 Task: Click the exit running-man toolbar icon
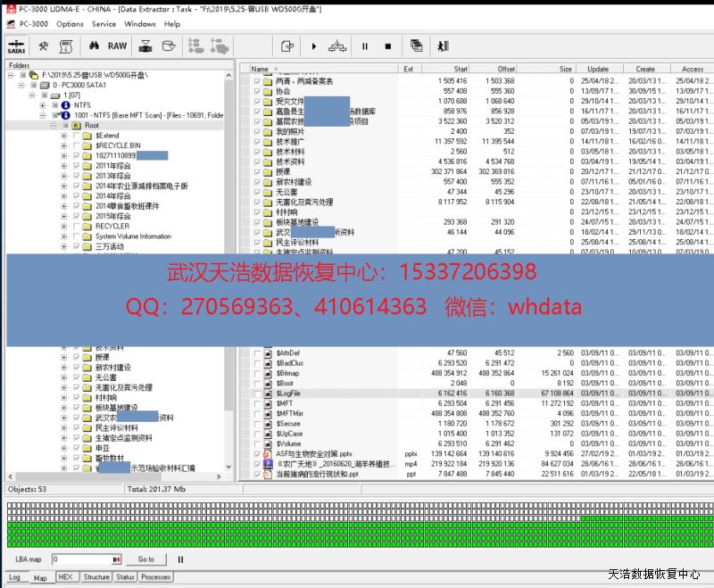(443, 46)
